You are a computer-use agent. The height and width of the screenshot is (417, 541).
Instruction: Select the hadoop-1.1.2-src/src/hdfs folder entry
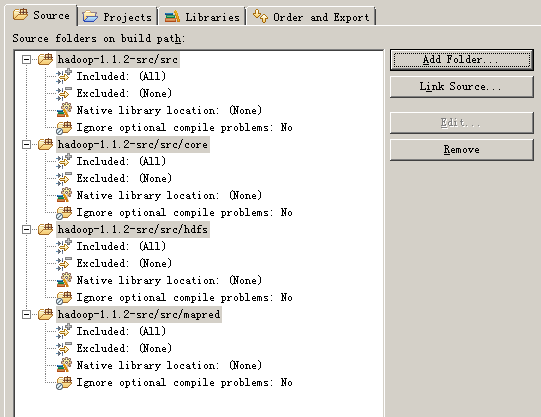click(x=133, y=230)
